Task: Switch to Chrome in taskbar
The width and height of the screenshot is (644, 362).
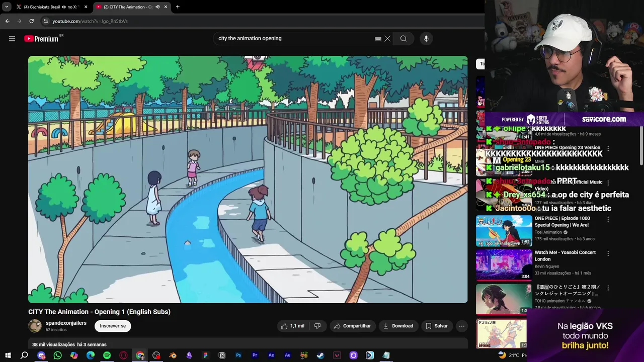Action: [140, 355]
